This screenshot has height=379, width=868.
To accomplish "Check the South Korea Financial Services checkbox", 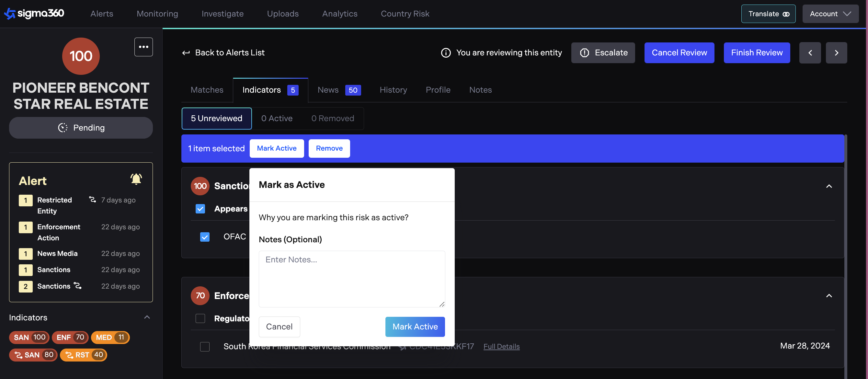I will 205,346.
